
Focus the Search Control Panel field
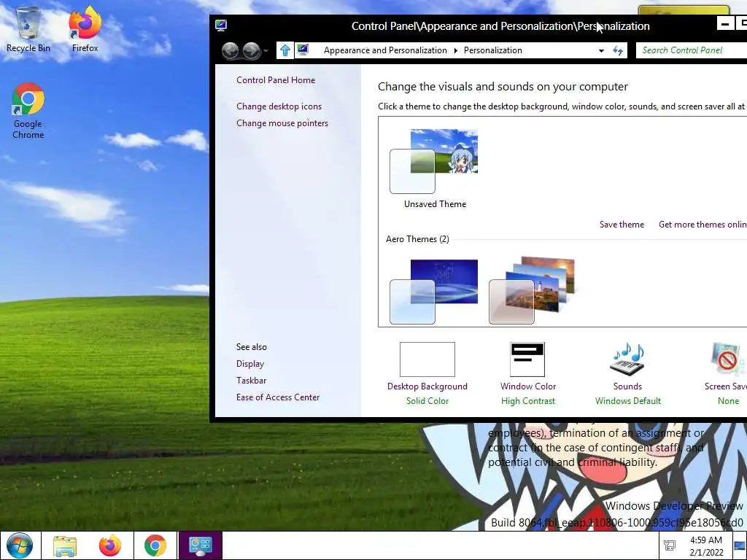click(x=692, y=50)
